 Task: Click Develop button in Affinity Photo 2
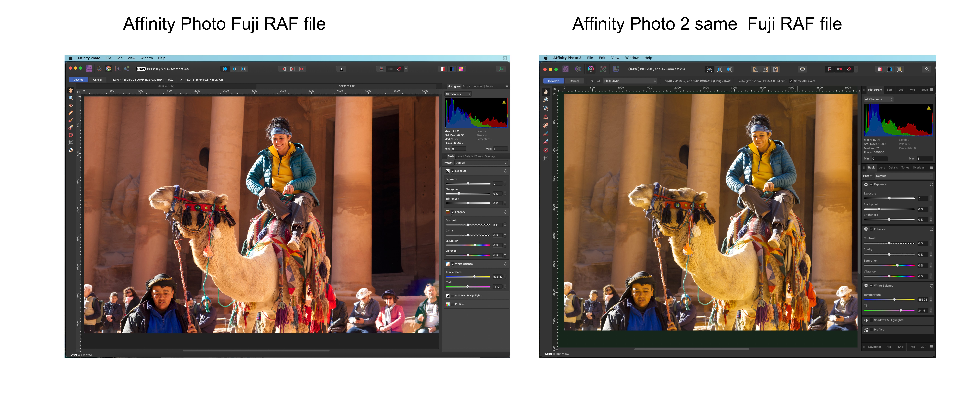553,81
